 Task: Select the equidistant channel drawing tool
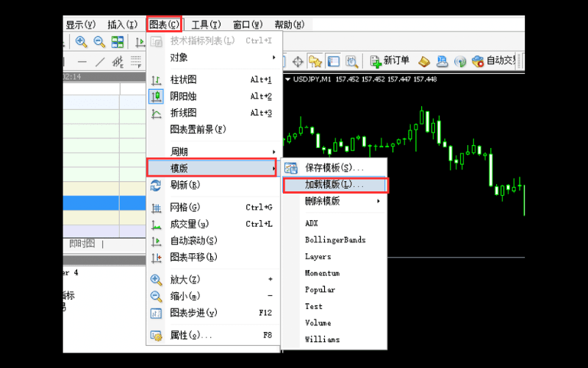(x=118, y=62)
